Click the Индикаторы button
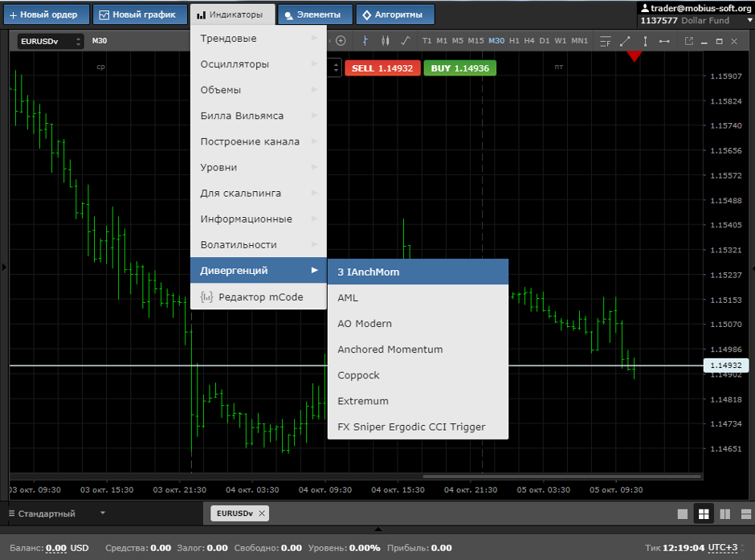755x560 pixels. tap(233, 14)
